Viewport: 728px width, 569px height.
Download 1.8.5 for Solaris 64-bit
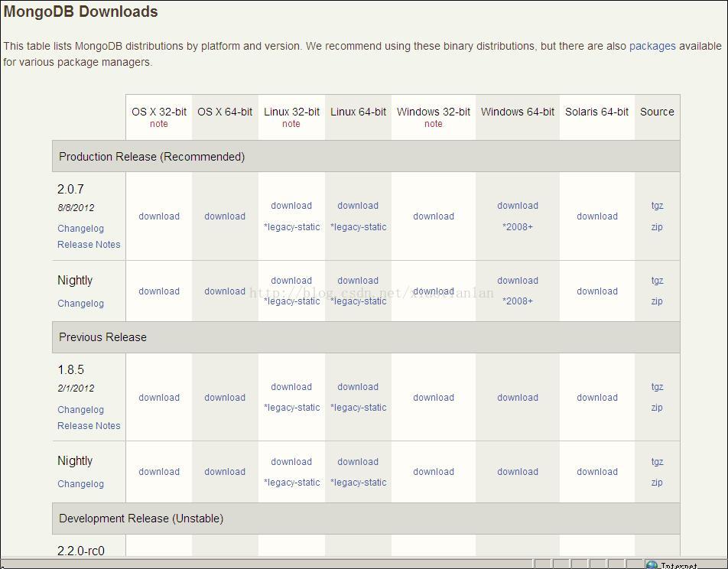pos(597,398)
